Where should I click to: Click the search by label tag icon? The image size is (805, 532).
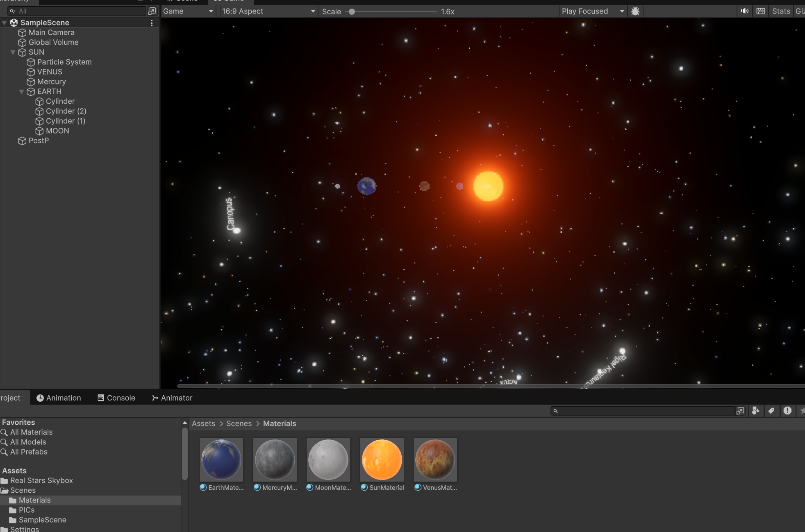[771, 411]
